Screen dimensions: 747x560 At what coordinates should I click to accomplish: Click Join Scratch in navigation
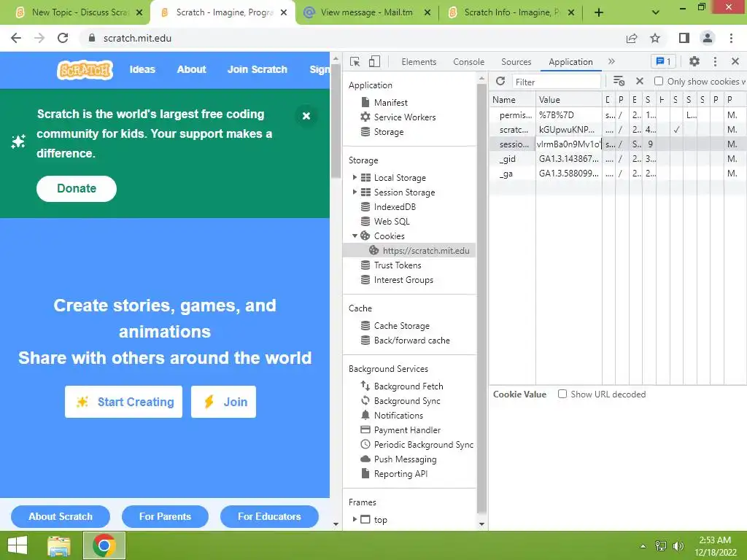click(x=258, y=69)
